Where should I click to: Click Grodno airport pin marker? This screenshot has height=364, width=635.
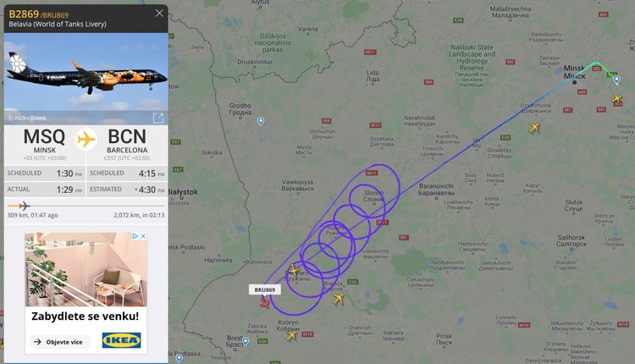coord(261,121)
